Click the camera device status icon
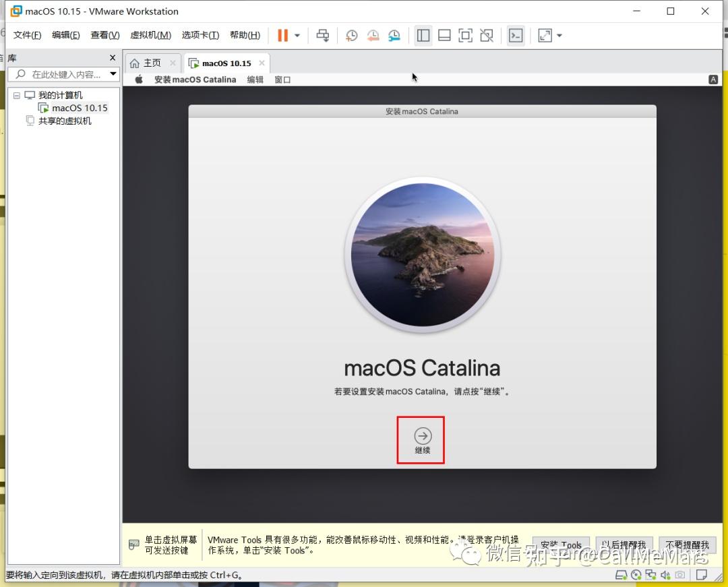 (680, 576)
